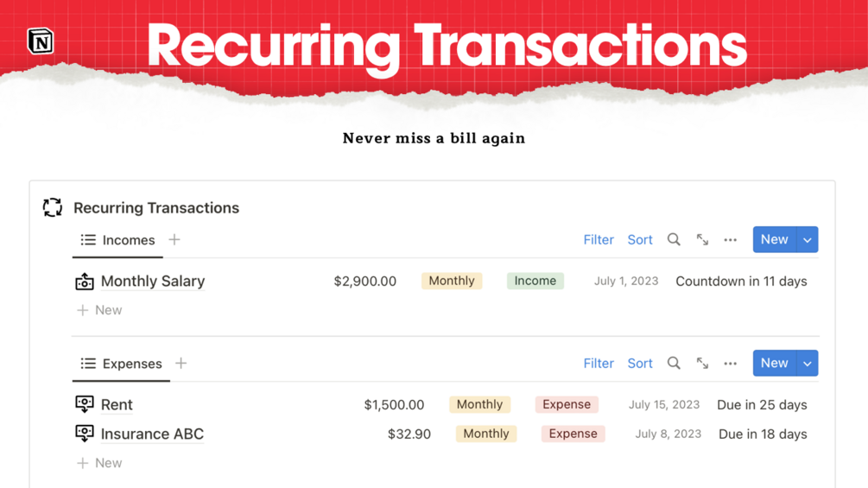Viewport: 868px width, 488px height.
Task: Select the Incomes tab
Action: (x=118, y=240)
